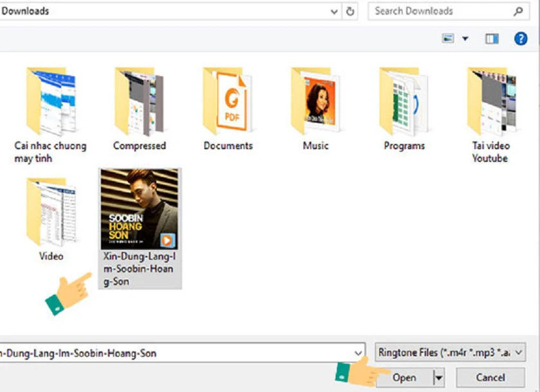540x392 pixels.
Task: Expand the file name history dropdown
Action: [358, 353]
